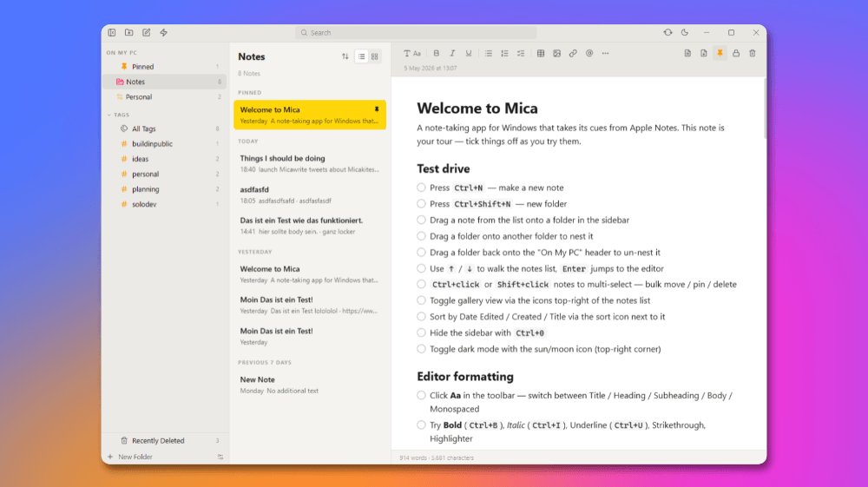This screenshot has width=868, height=487.
Task: Click the editor vertical scrollbar
Action: [765, 108]
